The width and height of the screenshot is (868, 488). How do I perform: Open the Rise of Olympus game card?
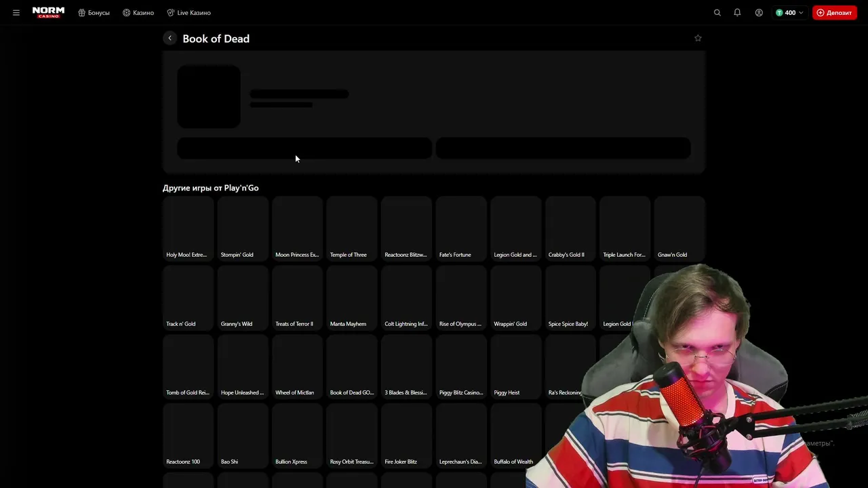[461, 298]
